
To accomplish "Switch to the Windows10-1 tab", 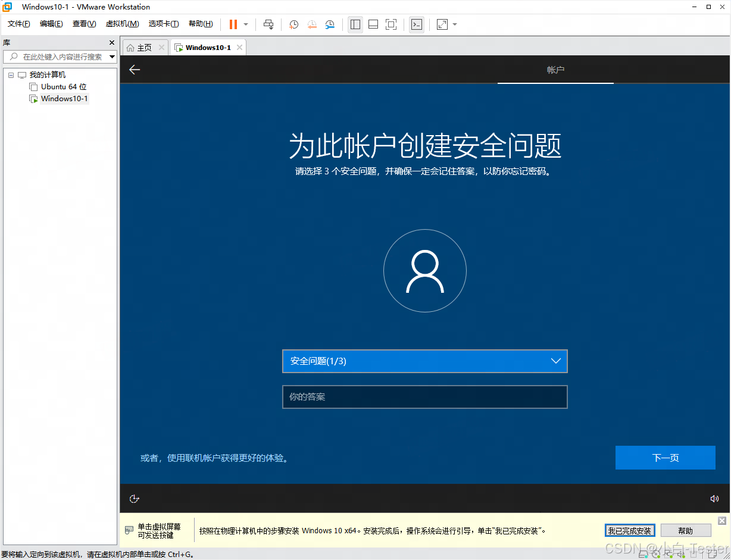I will tap(208, 48).
